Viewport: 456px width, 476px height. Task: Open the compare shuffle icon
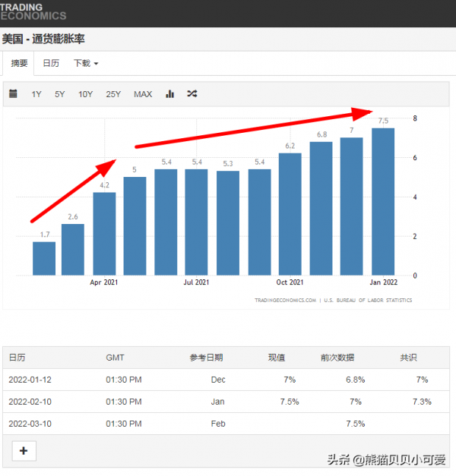pyautogui.click(x=192, y=93)
